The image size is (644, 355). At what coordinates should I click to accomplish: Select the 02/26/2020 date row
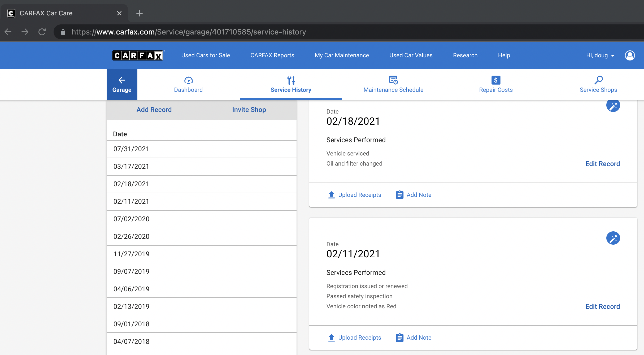(x=202, y=237)
